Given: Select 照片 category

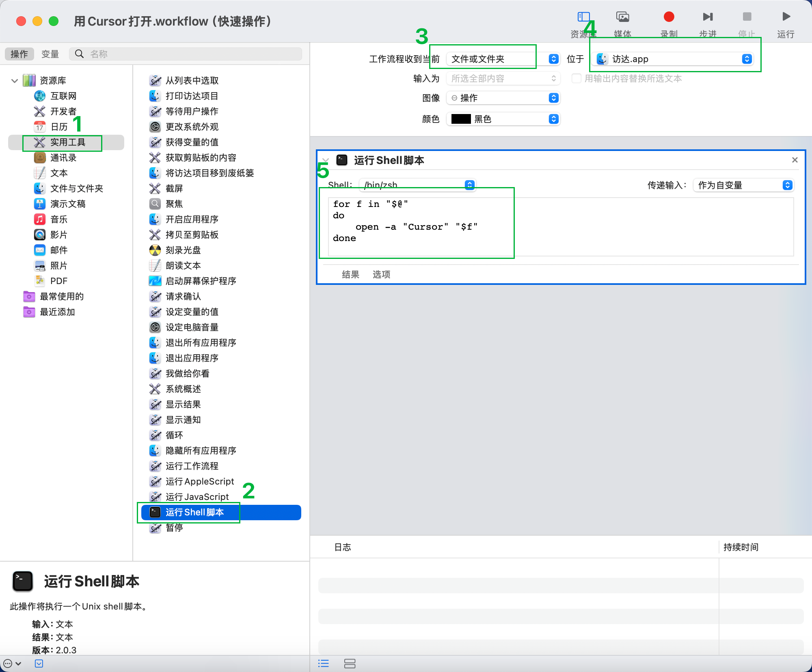Looking at the screenshot, I should [59, 266].
